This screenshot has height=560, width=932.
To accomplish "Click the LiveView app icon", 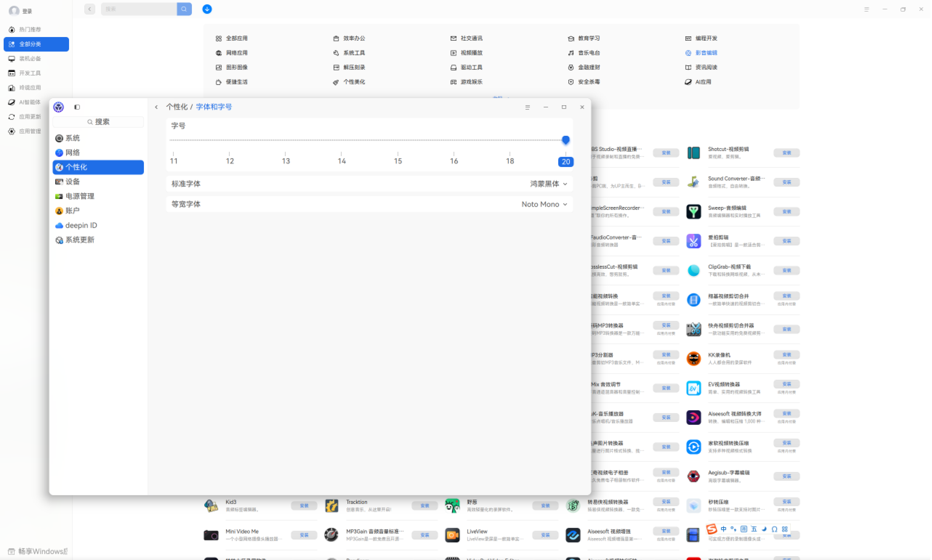I will click(x=452, y=535).
